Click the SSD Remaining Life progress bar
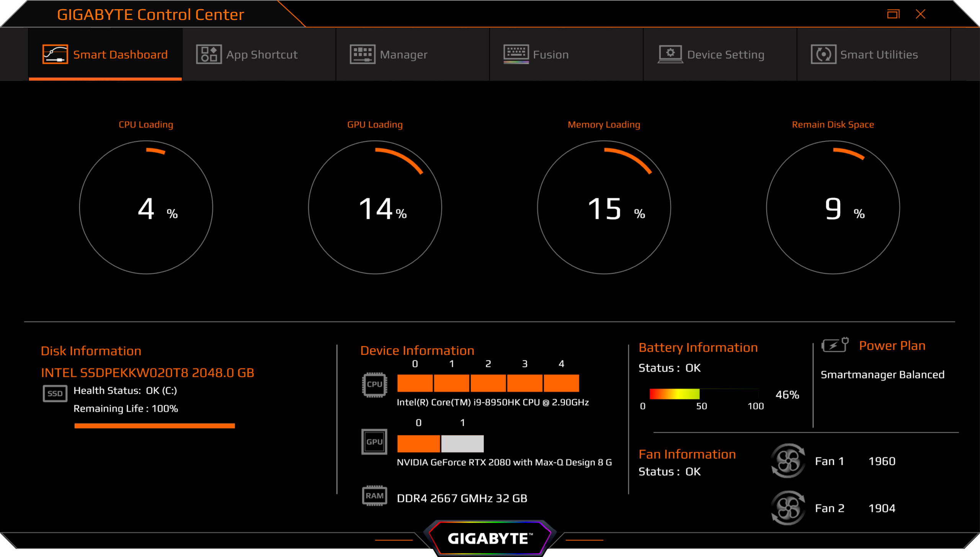 154,426
